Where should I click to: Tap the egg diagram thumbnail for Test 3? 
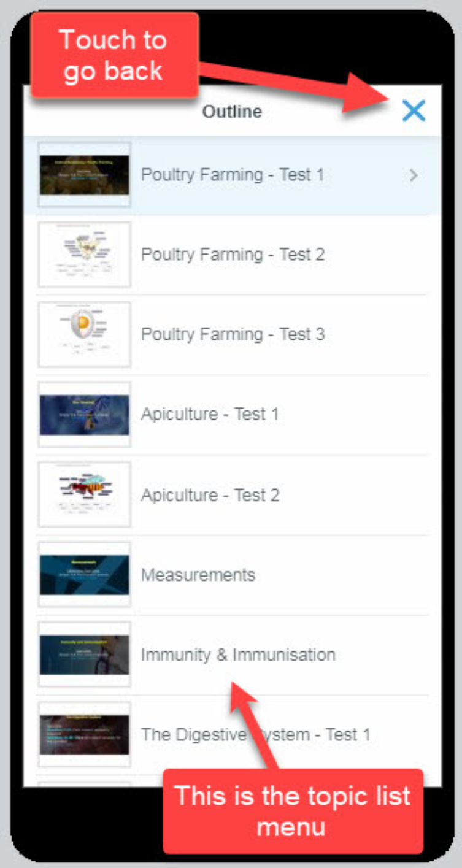(x=85, y=334)
